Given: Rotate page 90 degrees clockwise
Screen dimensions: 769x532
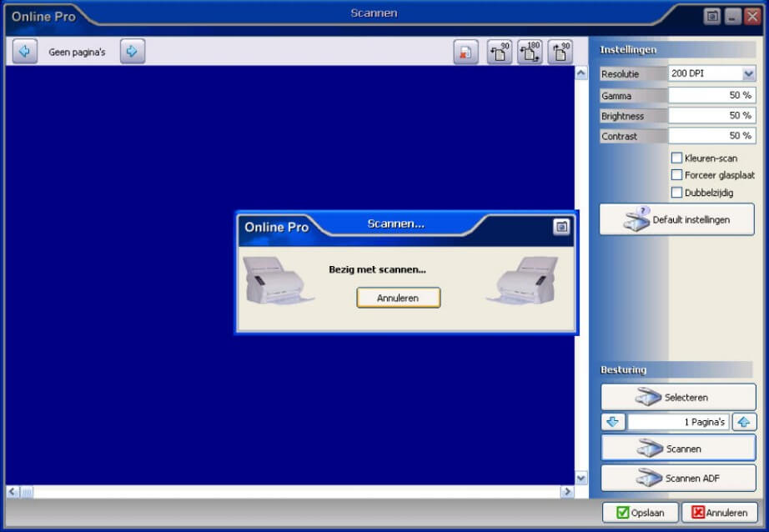Looking at the screenshot, I should [x=560, y=52].
